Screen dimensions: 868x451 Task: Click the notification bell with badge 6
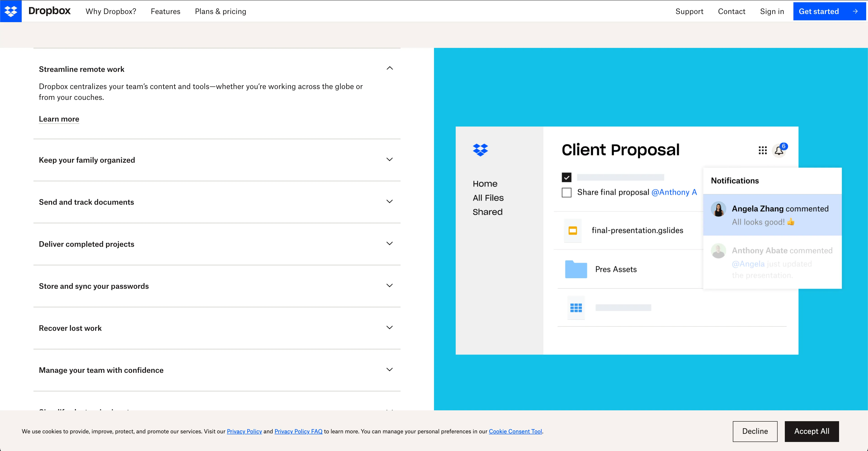[779, 150]
